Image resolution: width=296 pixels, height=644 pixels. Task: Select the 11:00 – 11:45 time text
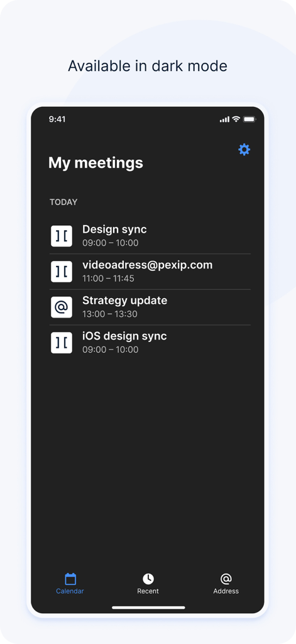click(108, 279)
